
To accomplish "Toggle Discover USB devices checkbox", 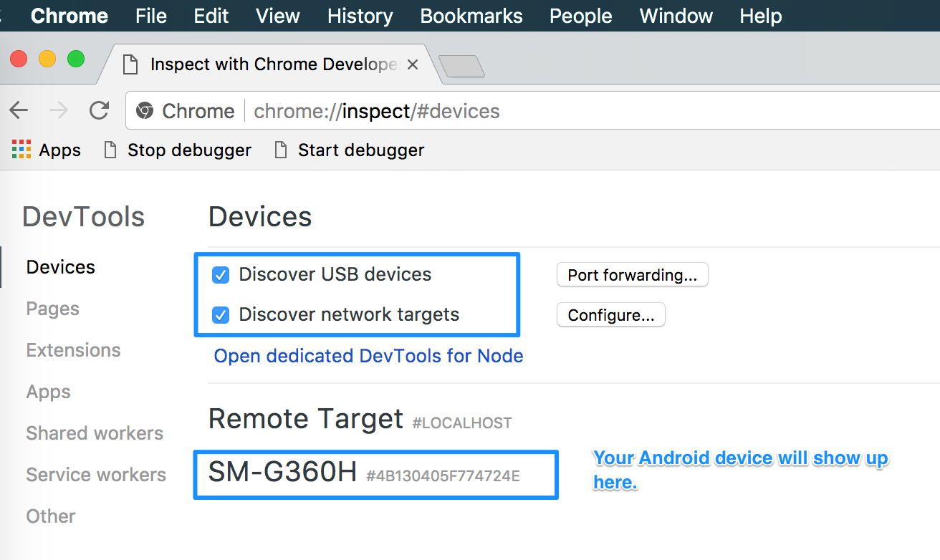I will [221, 275].
